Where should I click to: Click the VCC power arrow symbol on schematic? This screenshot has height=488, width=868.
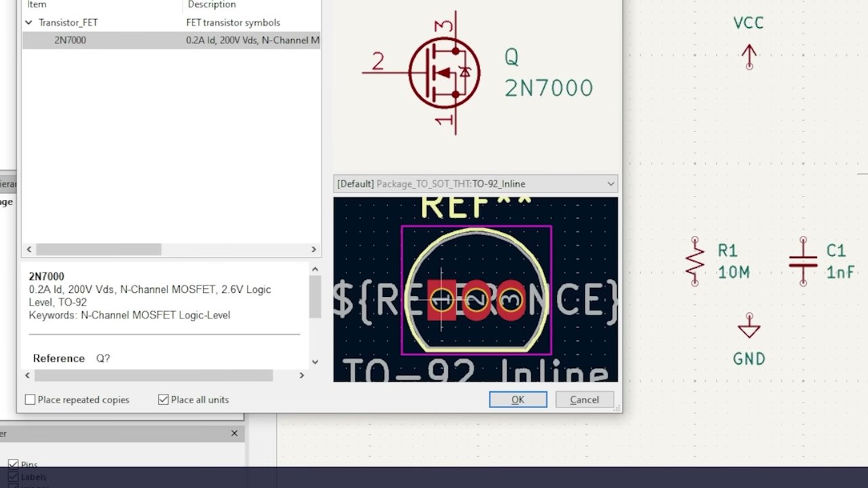click(x=749, y=57)
